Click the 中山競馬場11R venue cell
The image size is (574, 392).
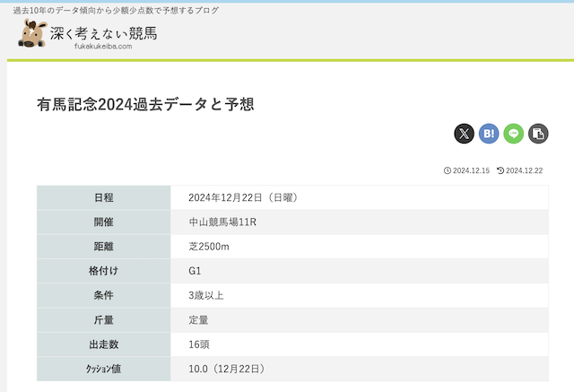tap(222, 222)
